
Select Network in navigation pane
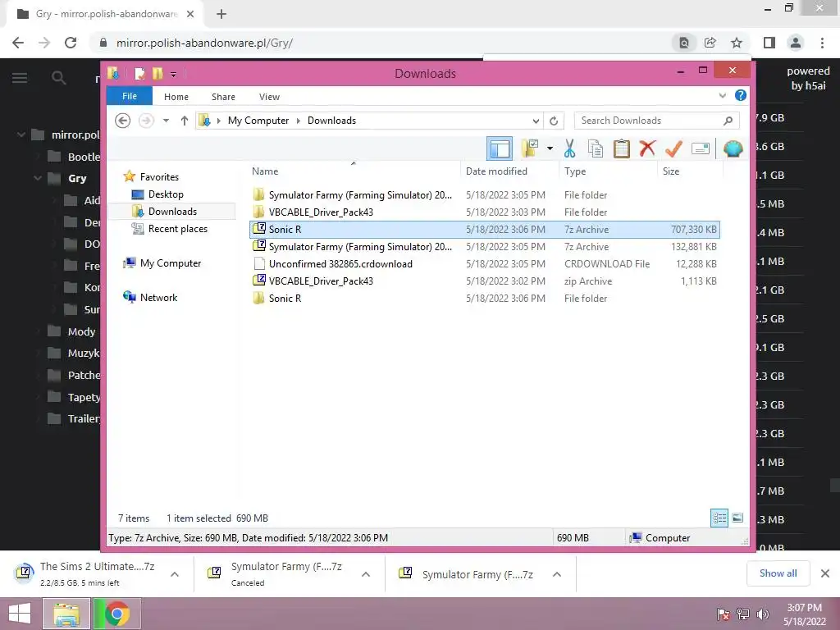point(158,297)
